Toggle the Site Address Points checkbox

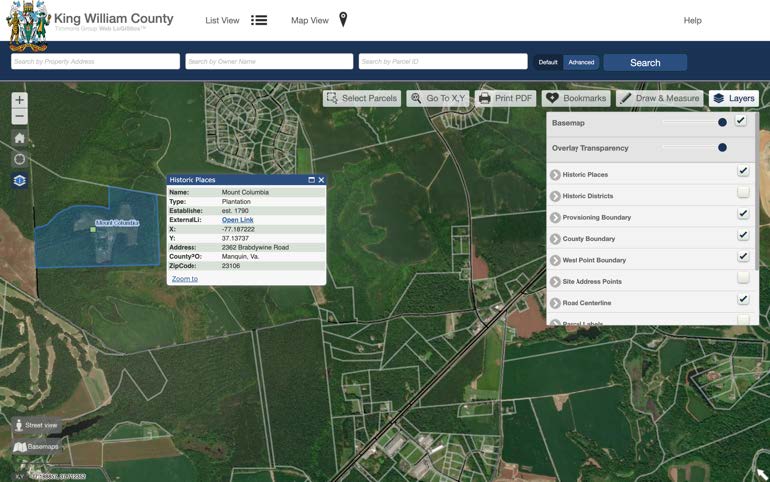click(742, 278)
